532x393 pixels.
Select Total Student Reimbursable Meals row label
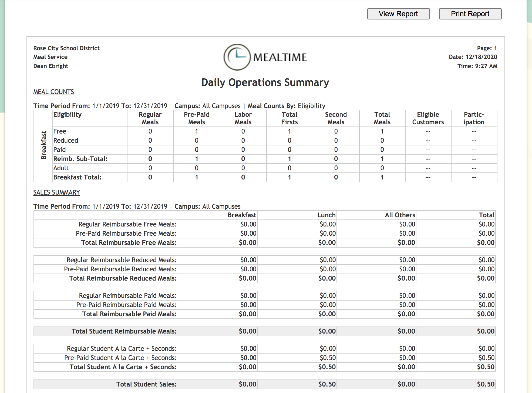(124, 331)
